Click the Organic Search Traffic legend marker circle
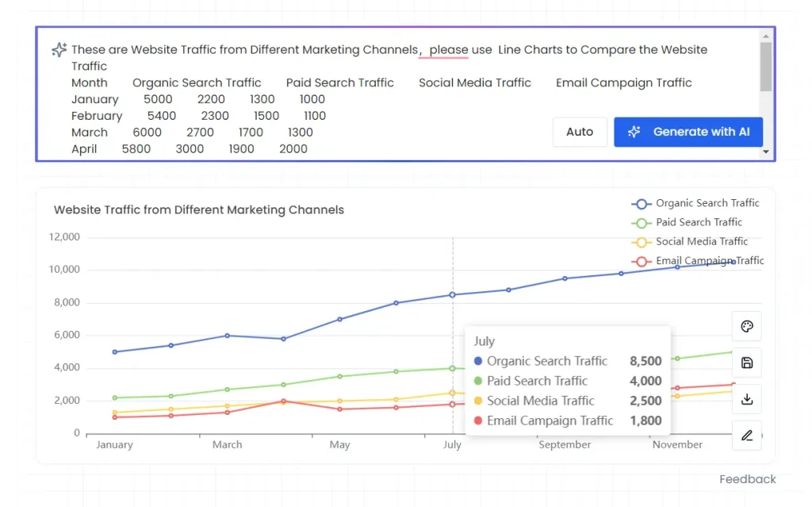 click(640, 203)
